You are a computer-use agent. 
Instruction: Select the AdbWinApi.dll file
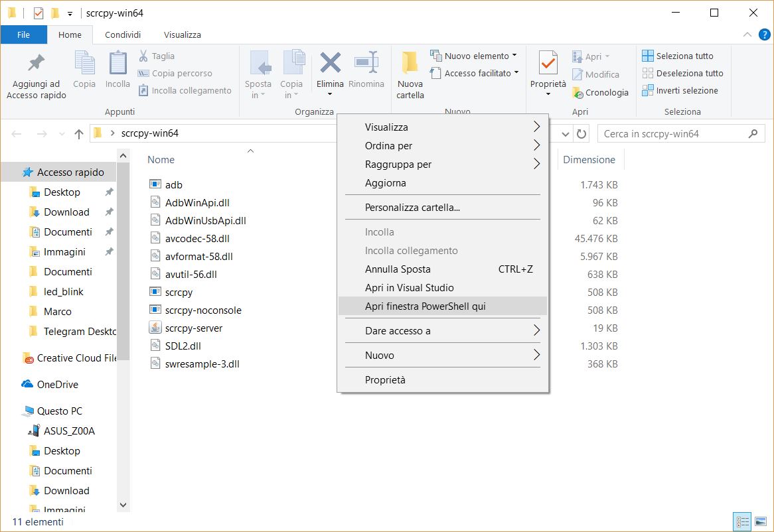pos(190,202)
